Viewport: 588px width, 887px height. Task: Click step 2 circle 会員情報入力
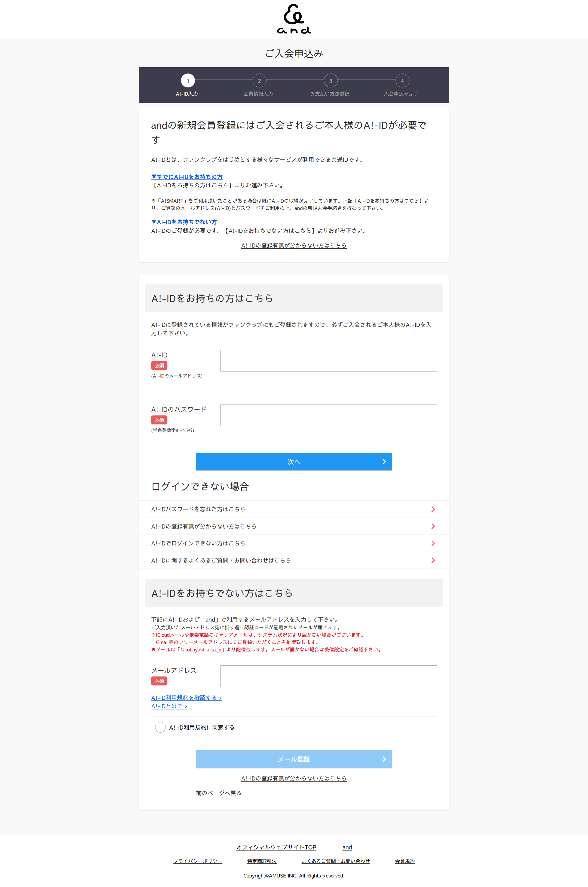259,81
